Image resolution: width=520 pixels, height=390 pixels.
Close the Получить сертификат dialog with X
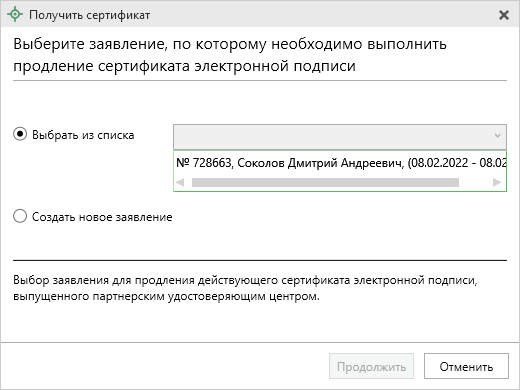(x=504, y=15)
